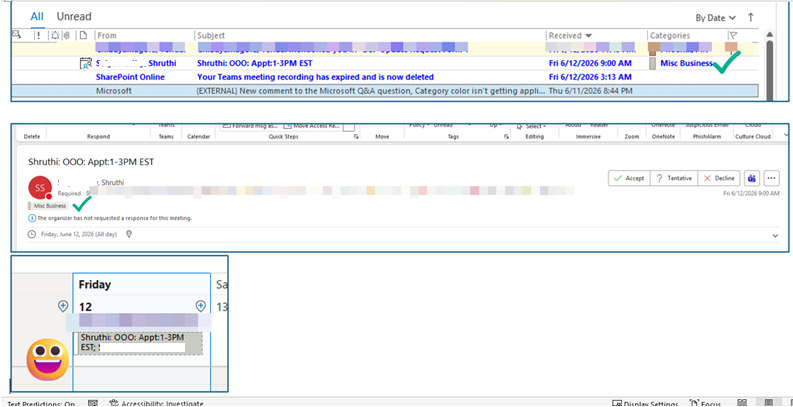Open Accessibility: Investigate in status bar
Image resolution: width=793 pixels, height=407 pixels.
click(x=156, y=403)
